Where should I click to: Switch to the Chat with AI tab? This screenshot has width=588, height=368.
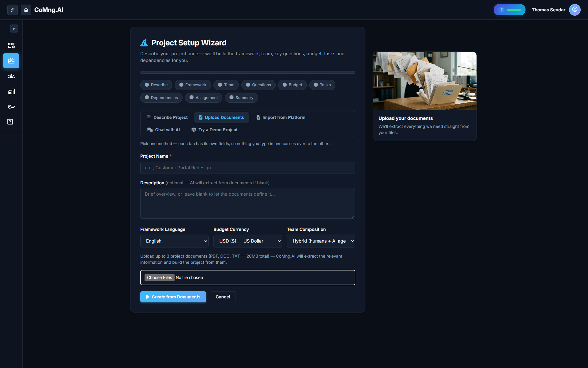164,130
